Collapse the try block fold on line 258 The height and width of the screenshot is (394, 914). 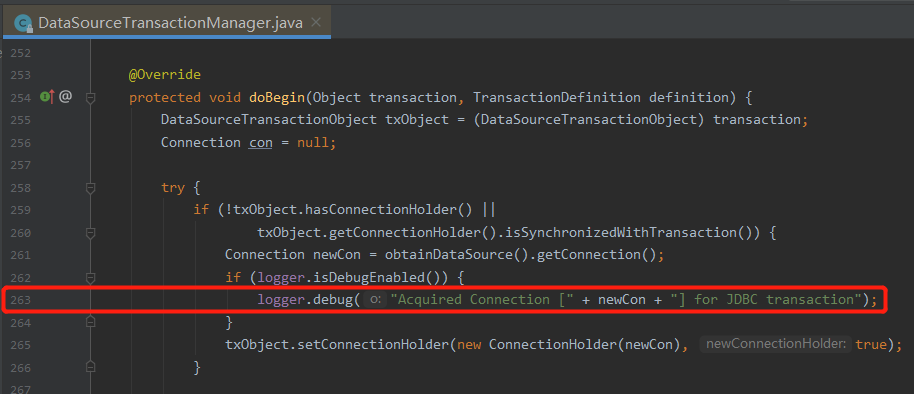pos(90,188)
